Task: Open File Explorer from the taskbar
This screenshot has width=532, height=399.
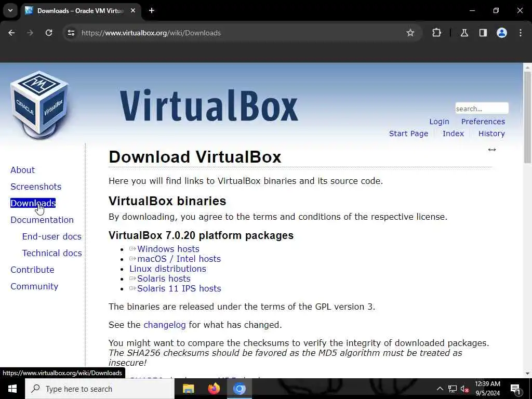Action: (188, 389)
